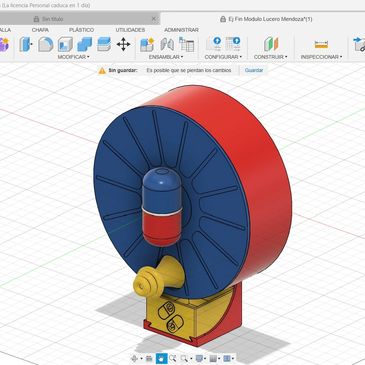Click the assembly table icon in Ensamblar
The image size is (365, 365).
coord(186,44)
